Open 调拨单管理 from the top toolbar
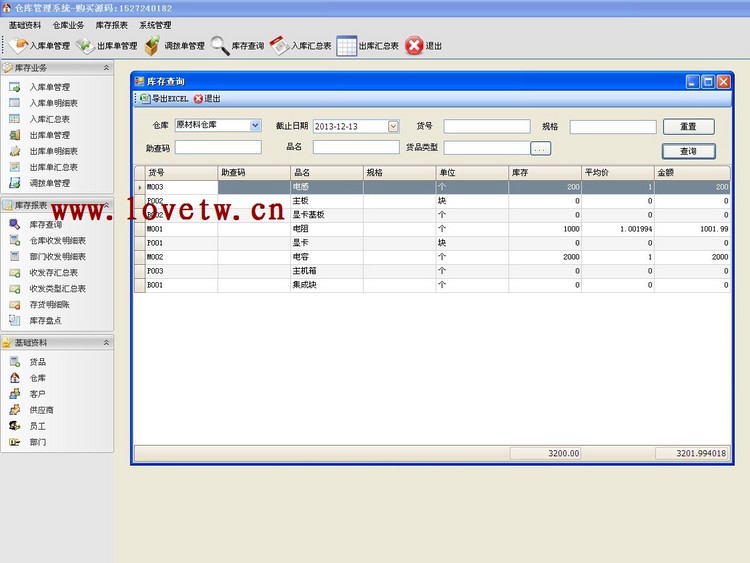 [x=174, y=46]
